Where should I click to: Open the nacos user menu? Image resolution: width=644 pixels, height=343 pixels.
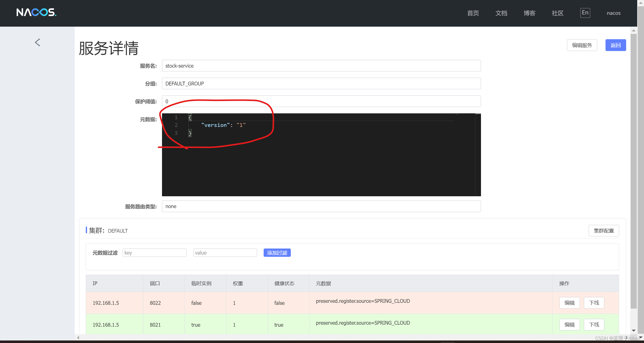[614, 13]
